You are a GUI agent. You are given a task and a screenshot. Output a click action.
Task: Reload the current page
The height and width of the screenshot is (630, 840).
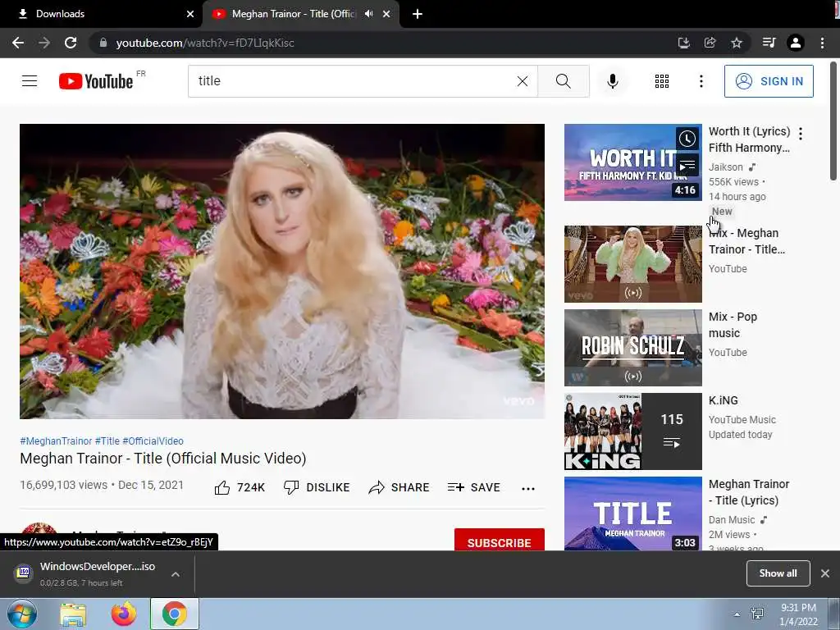(71, 43)
